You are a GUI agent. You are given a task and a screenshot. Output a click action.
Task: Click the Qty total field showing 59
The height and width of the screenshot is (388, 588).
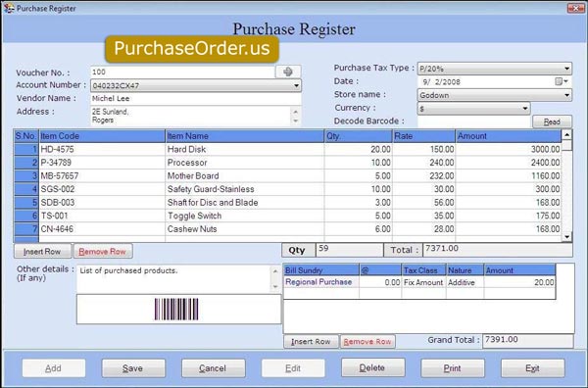[x=349, y=250]
